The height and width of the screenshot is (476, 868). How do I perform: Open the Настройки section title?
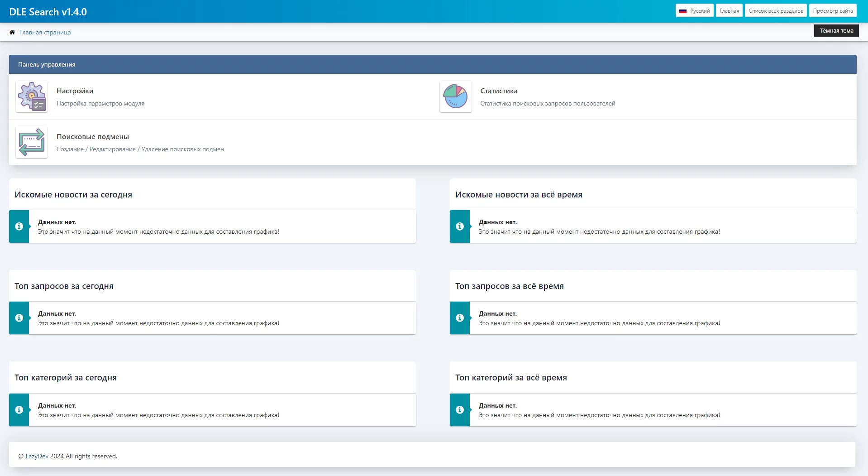pos(75,91)
